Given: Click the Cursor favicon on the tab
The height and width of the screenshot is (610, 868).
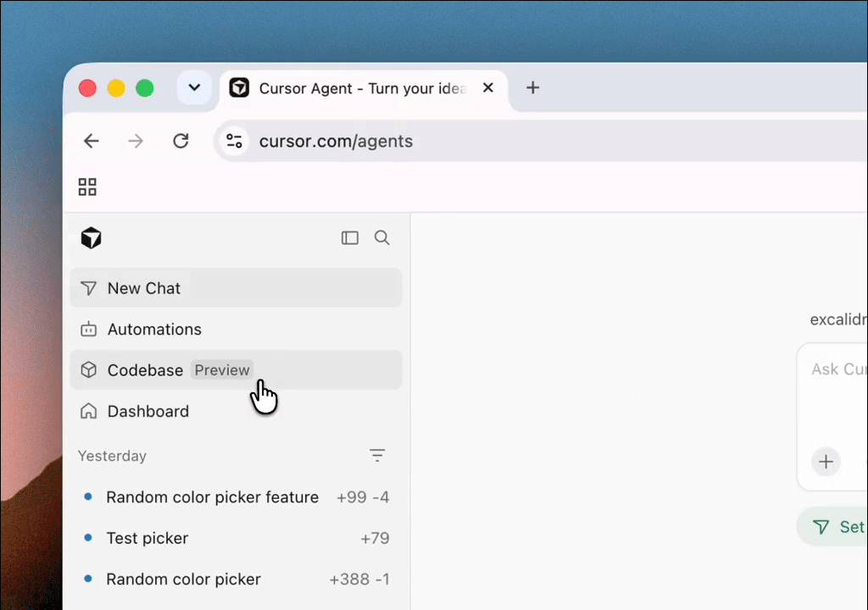Looking at the screenshot, I should pos(239,87).
